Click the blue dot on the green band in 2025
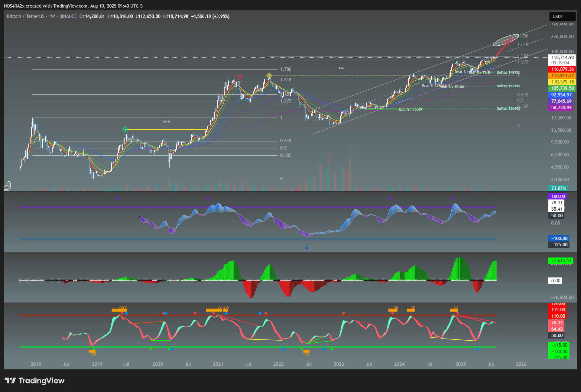581x392 pixels. click(477, 349)
